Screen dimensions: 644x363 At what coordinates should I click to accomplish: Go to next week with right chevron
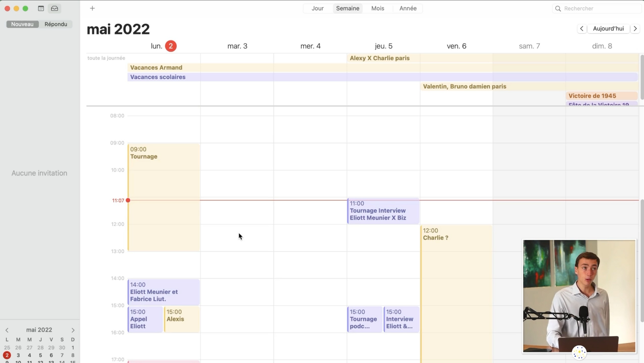pos(635,28)
